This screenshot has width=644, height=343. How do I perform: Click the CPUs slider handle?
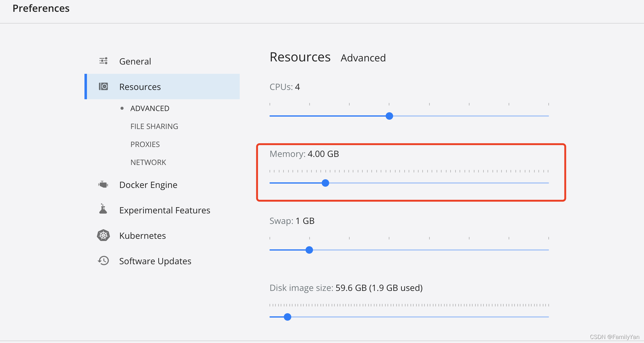389,116
